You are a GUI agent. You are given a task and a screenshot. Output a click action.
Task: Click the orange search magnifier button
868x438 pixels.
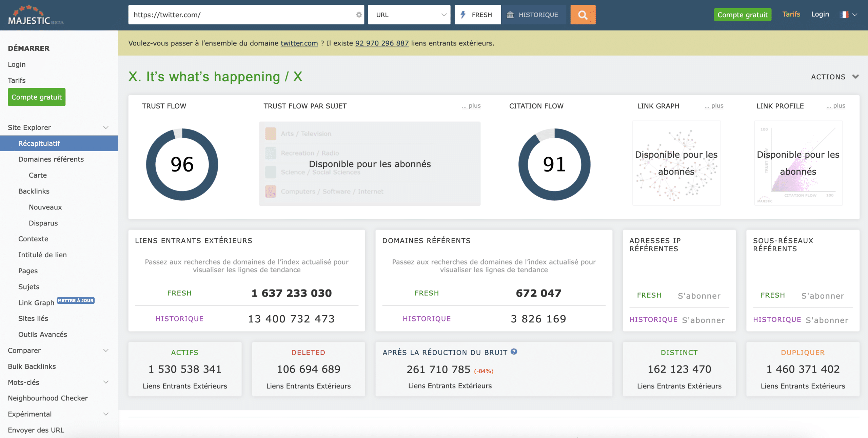tap(583, 15)
